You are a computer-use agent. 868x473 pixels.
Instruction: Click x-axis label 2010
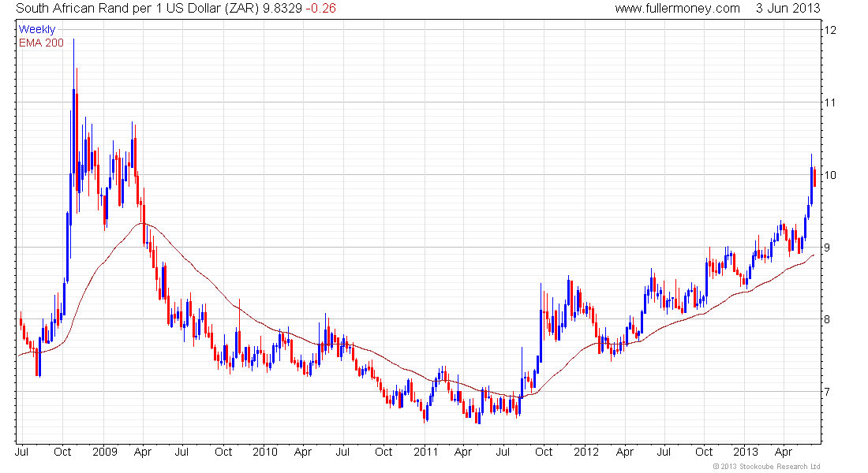(x=264, y=452)
